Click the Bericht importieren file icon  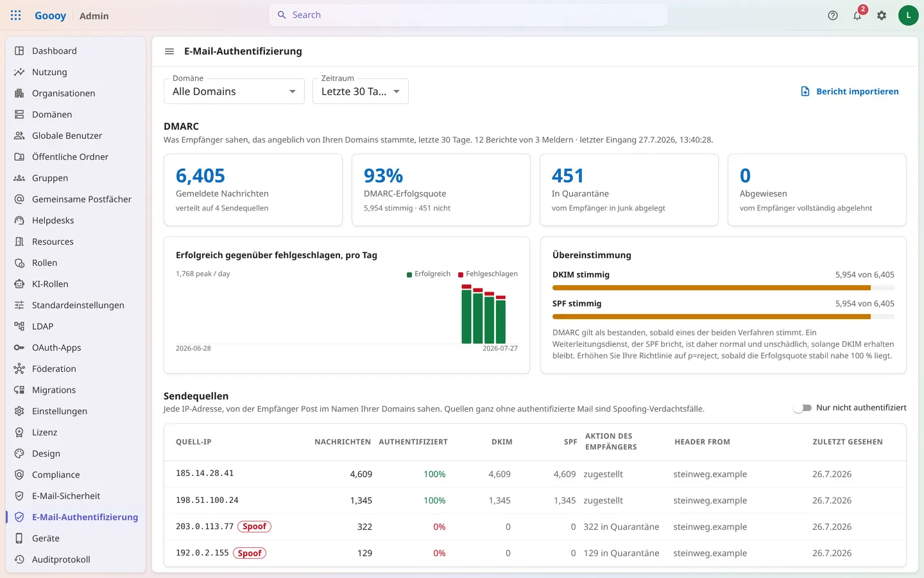tap(805, 91)
